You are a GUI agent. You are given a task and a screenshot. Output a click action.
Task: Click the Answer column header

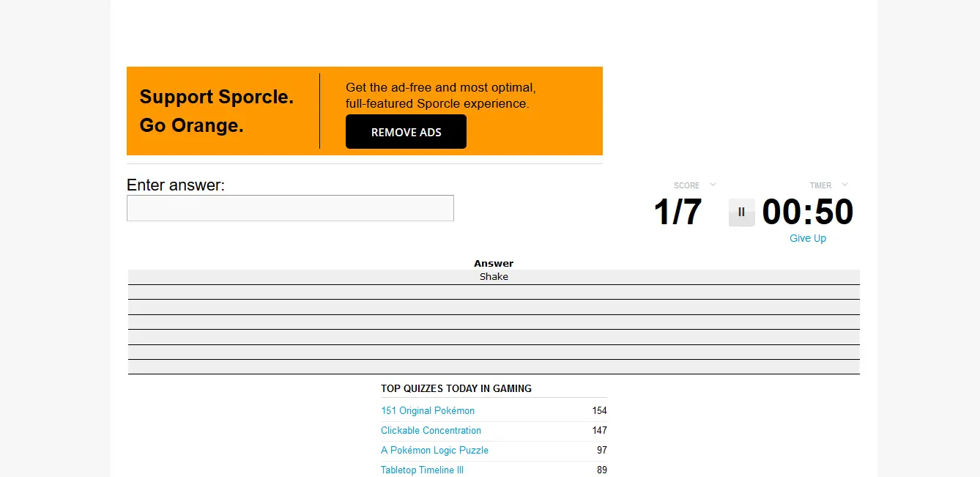[x=494, y=264]
